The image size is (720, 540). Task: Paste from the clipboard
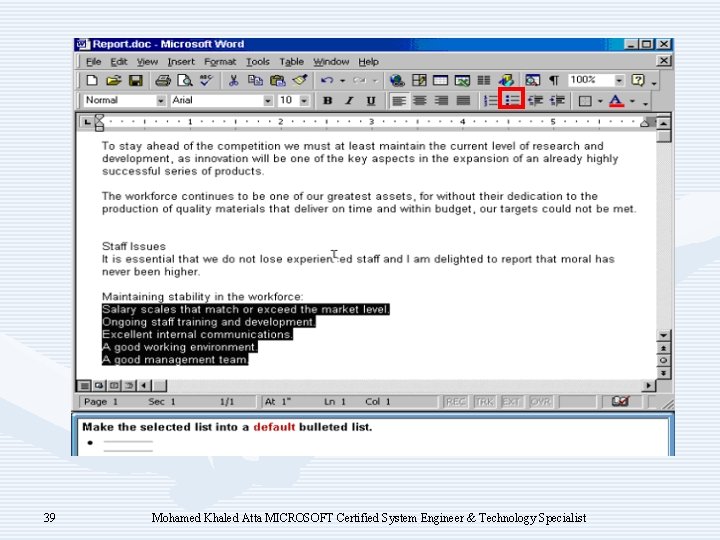[x=277, y=81]
